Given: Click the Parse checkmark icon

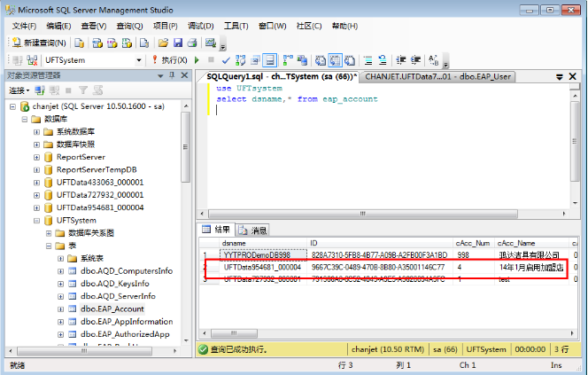Looking at the screenshot, I should (x=226, y=60).
